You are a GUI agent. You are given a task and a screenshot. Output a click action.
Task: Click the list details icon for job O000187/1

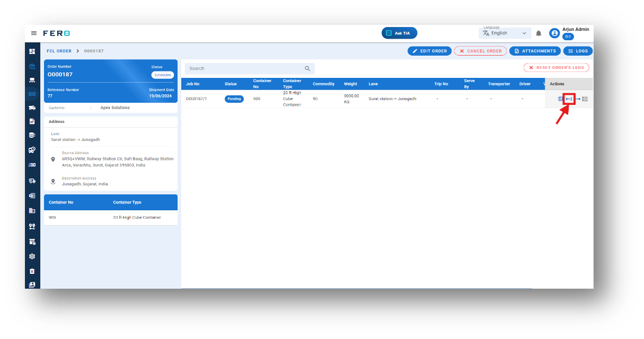[x=585, y=99]
